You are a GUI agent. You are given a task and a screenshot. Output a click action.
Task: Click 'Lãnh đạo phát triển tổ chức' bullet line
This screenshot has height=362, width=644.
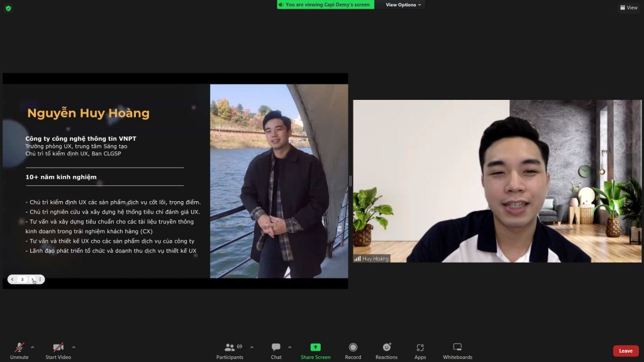point(111,251)
